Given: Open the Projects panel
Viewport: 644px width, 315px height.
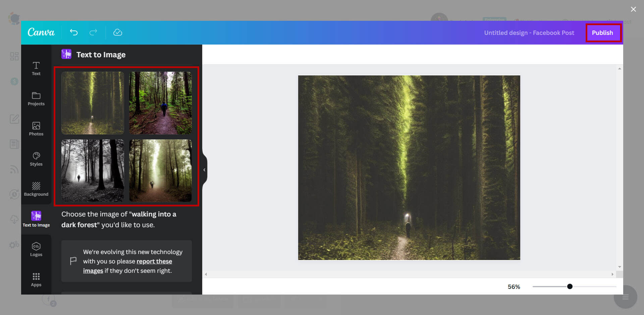Looking at the screenshot, I should (36, 98).
